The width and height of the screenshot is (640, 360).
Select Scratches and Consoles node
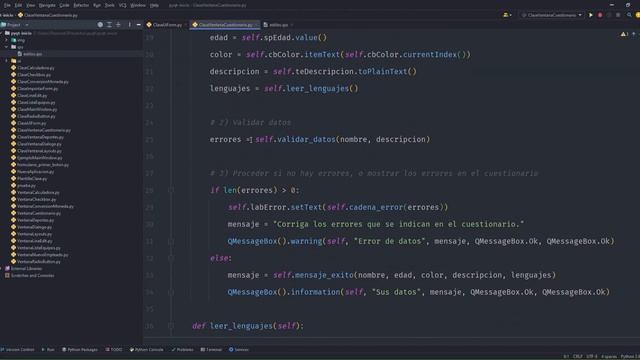tap(29, 276)
